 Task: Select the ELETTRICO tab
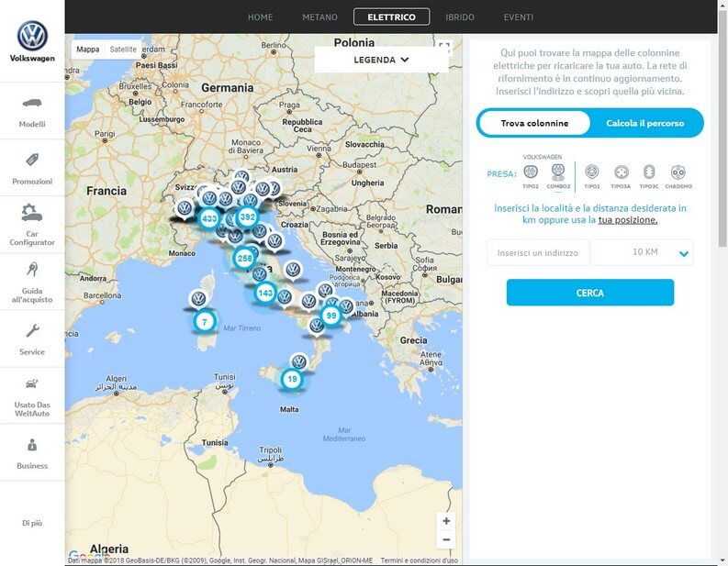pos(391,17)
